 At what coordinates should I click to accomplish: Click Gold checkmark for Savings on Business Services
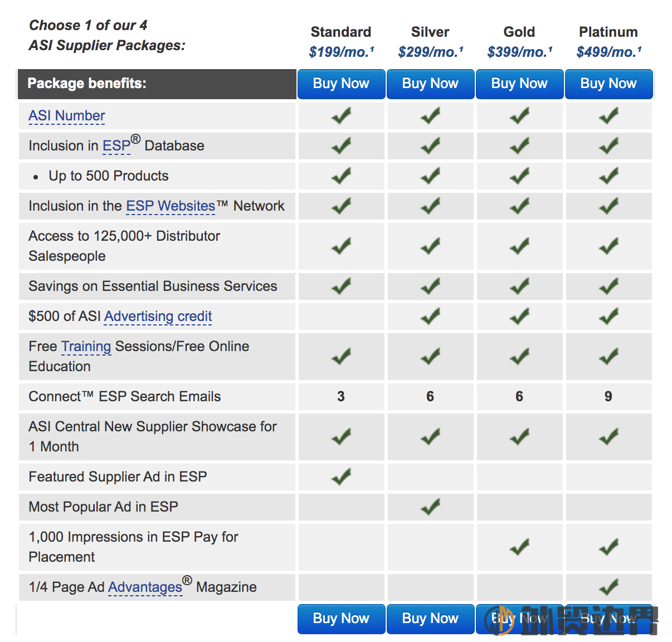click(x=519, y=286)
